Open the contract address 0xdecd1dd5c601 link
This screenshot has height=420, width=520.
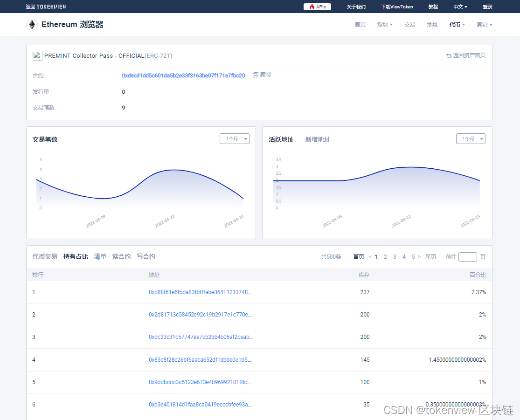tap(183, 75)
